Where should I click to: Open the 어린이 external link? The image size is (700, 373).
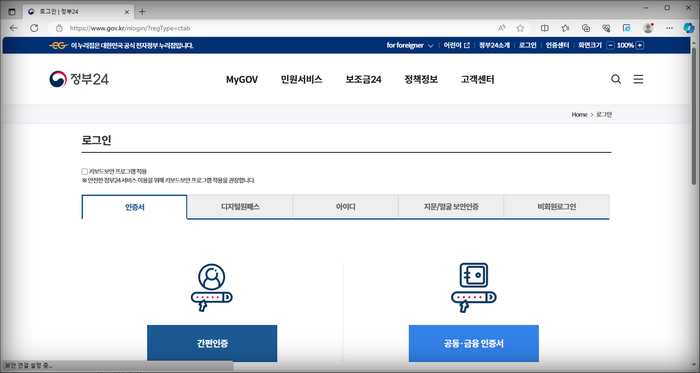click(456, 45)
